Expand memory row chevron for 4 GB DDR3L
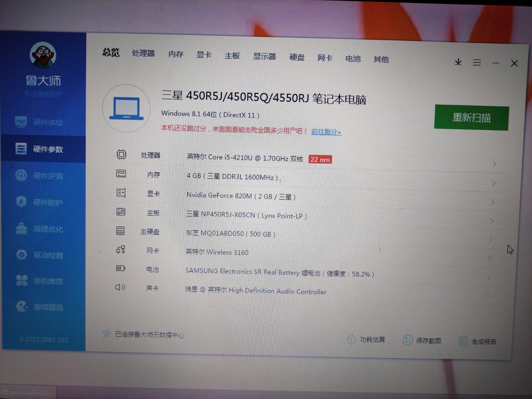532x399 pixels. point(493,183)
